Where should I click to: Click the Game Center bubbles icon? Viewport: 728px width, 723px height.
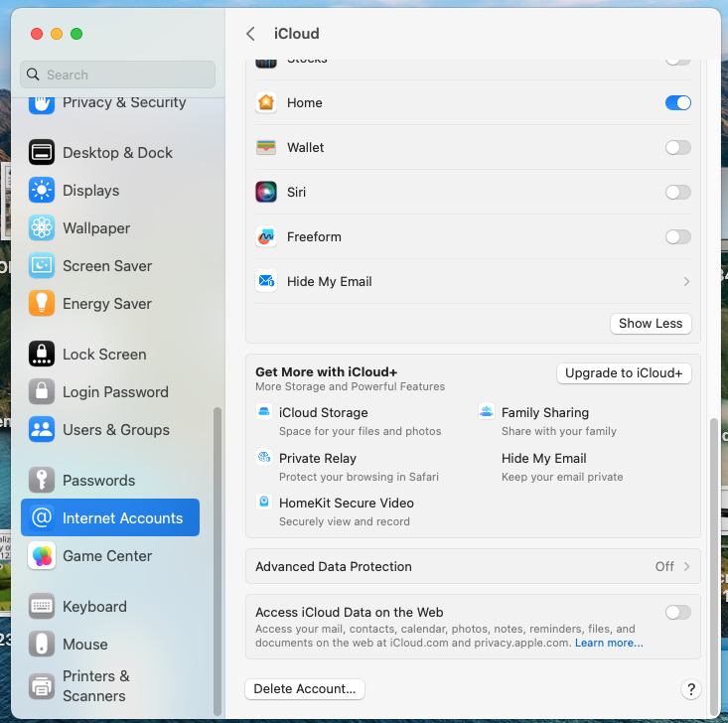(x=42, y=556)
